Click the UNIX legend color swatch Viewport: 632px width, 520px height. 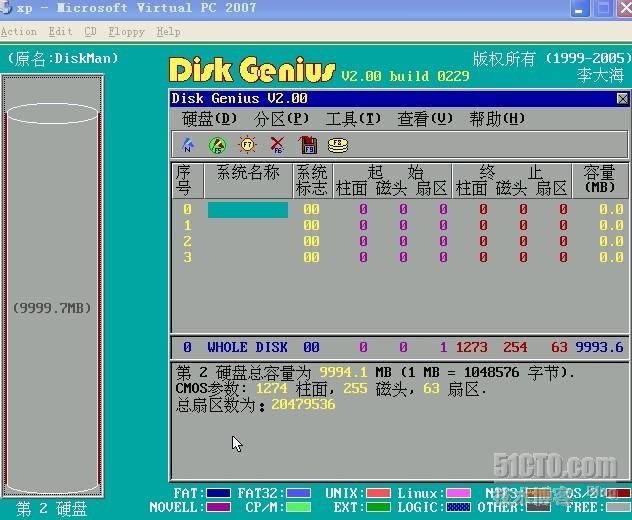coord(378,493)
